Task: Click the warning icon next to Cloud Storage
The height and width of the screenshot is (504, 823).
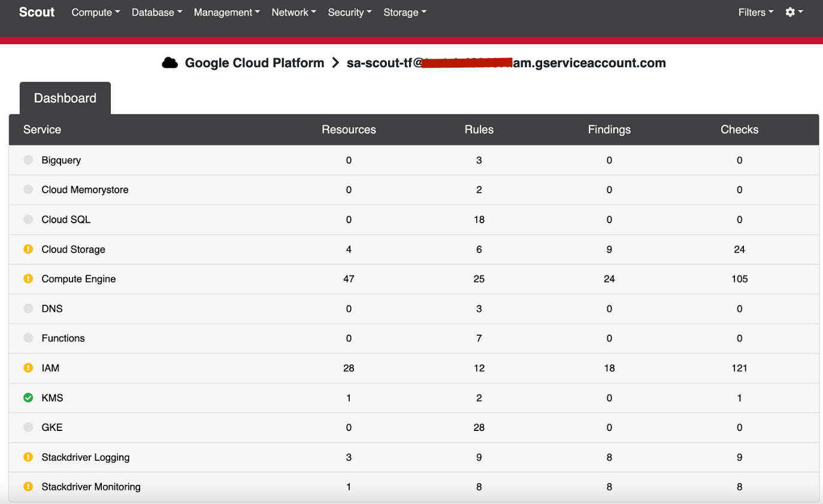Action: tap(28, 249)
